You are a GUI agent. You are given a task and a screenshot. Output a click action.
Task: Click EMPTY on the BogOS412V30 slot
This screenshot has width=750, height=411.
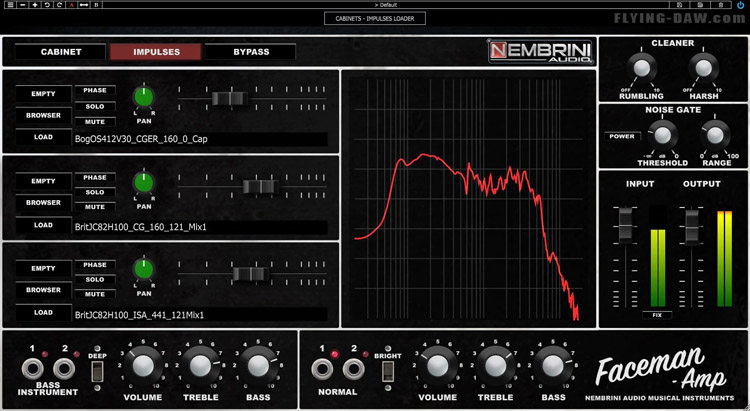click(x=44, y=94)
